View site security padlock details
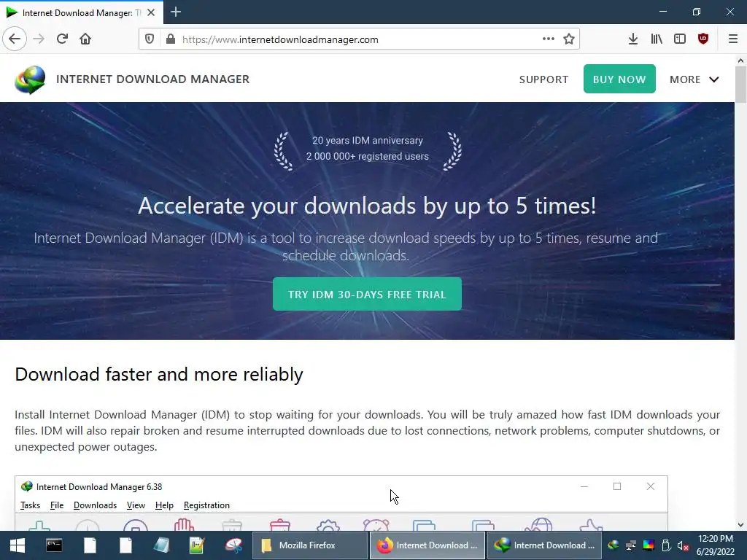Image resolution: width=747 pixels, height=560 pixels. pos(171,39)
